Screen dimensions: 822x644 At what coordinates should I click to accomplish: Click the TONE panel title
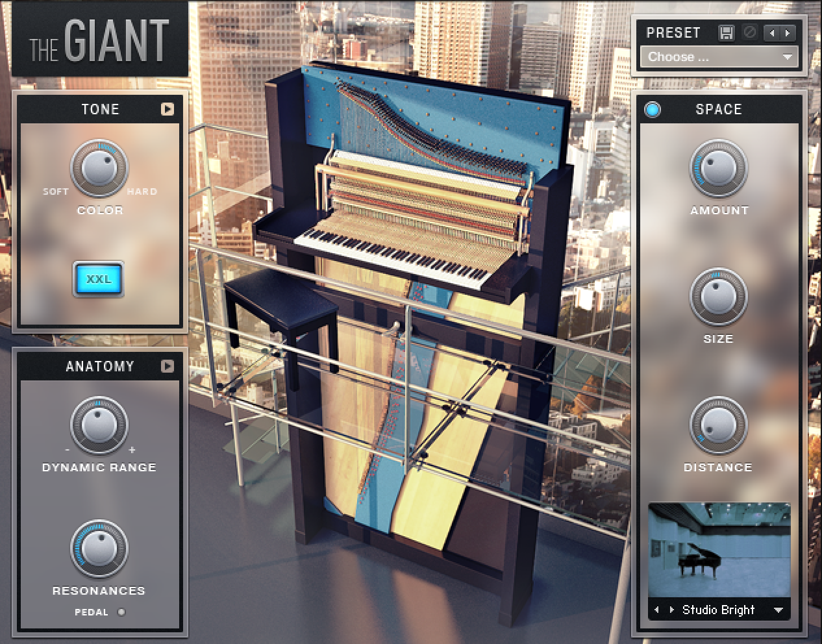(101, 109)
